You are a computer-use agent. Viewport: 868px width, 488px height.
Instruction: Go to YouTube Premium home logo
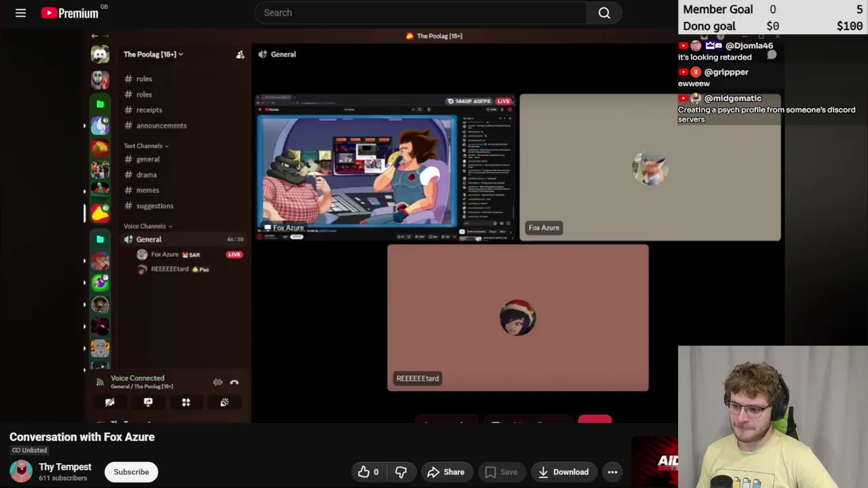click(70, 13)
